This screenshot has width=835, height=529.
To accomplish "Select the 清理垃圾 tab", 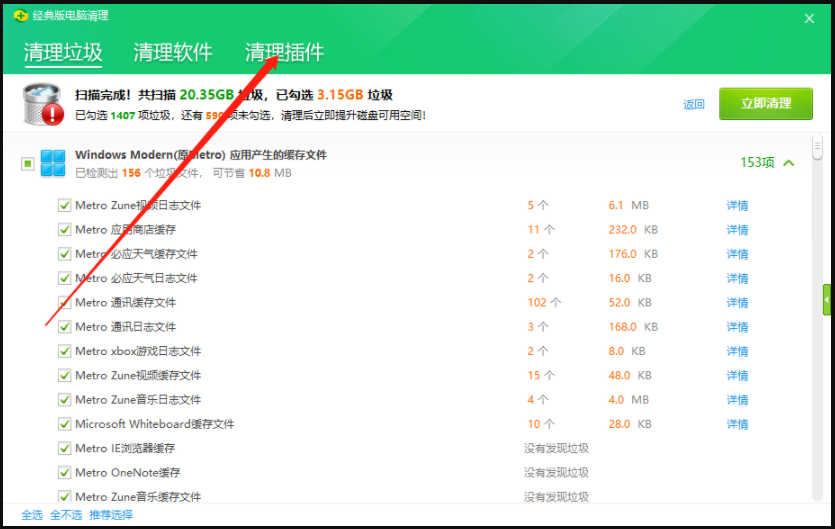I will [x=63, y=53].
